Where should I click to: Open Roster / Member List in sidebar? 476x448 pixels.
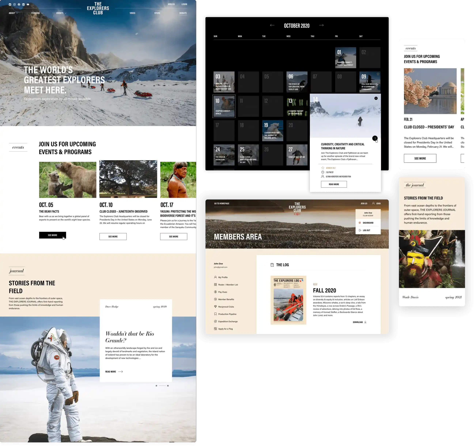click(228, 285)
